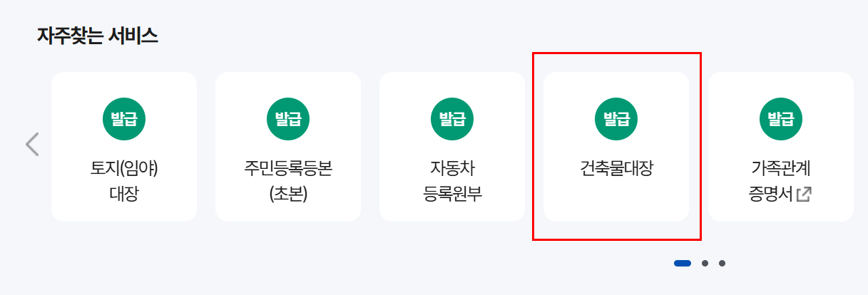
Task: Click the green 발급 badge above 토지(임야)대장
Action: click(x=124, y=118)
